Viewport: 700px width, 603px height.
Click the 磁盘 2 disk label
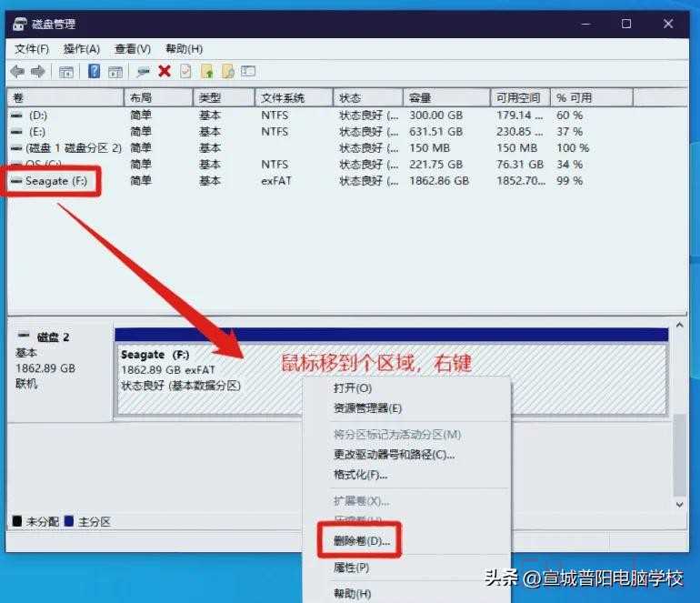pyautogui.click(x=53, y=337)
